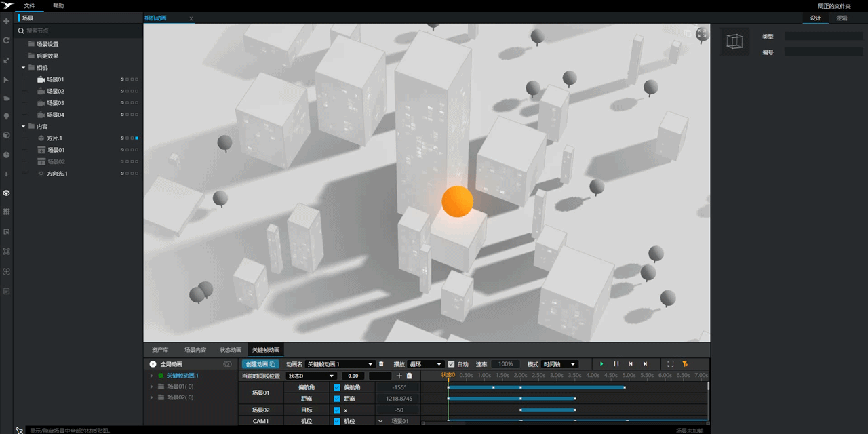
Task: Open the 播放 循环 dropdown
Action: click(x=426, y=364)
